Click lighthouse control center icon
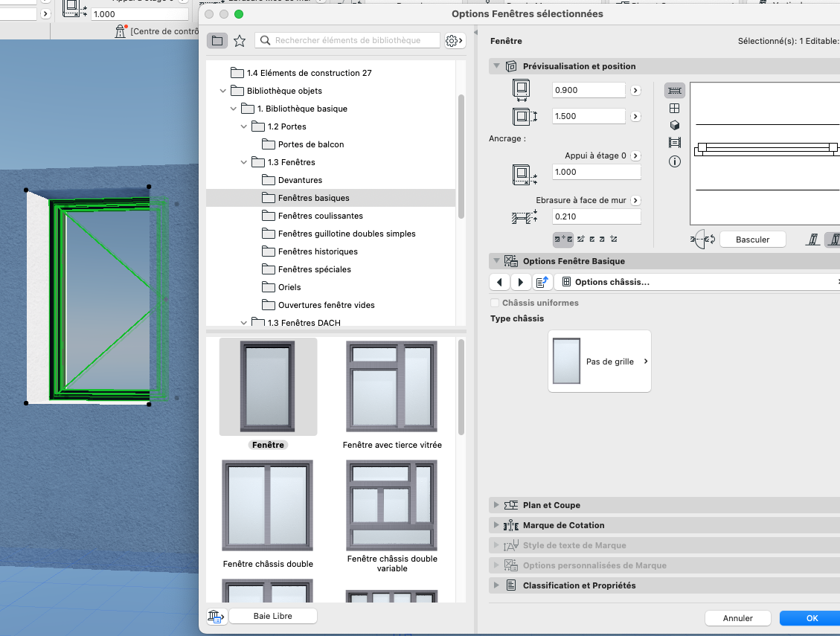 [x=121, y=31]
